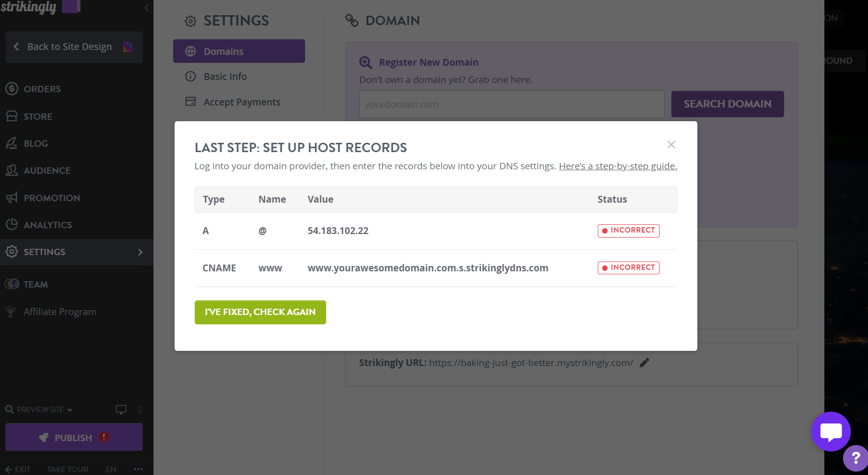Click the @ name cell

point(262,231)
